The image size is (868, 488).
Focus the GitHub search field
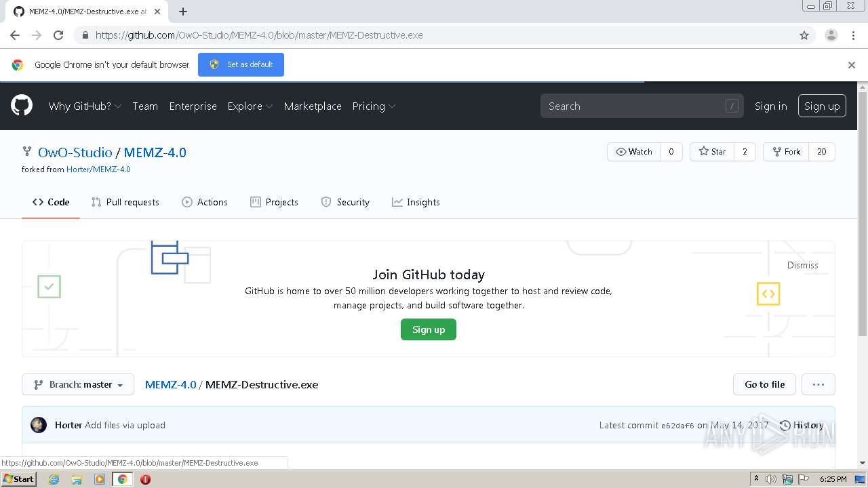pyautogui.click(x=642, y=106)
